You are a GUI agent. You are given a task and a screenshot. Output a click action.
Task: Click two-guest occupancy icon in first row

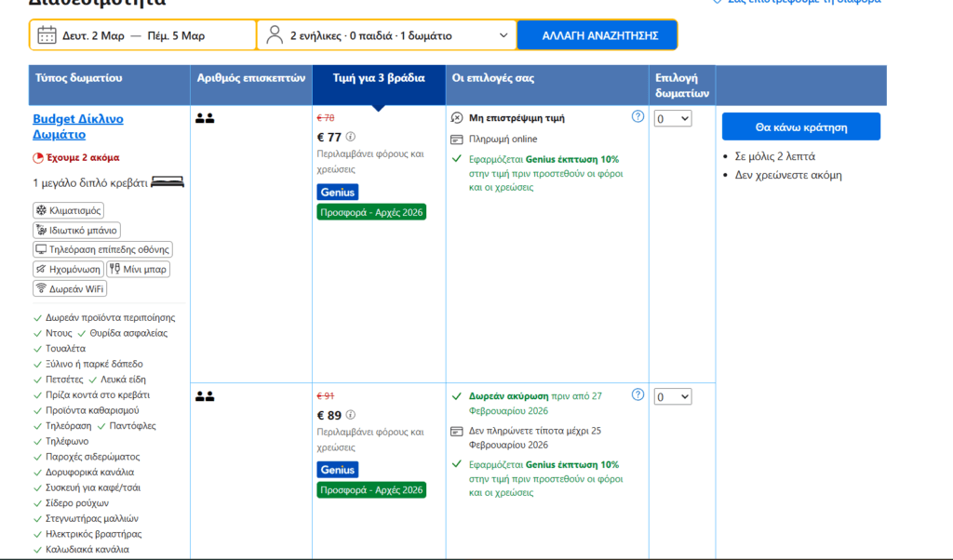click(x=205, y=118)
